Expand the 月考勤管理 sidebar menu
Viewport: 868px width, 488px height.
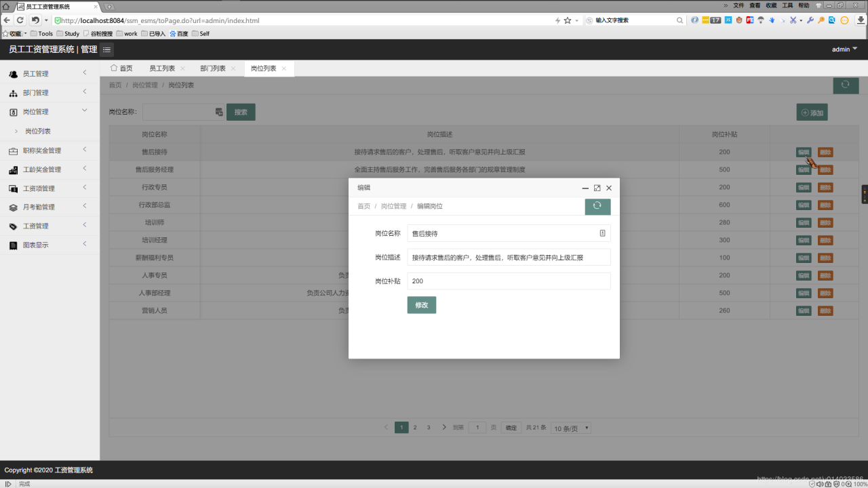(50, 207)
